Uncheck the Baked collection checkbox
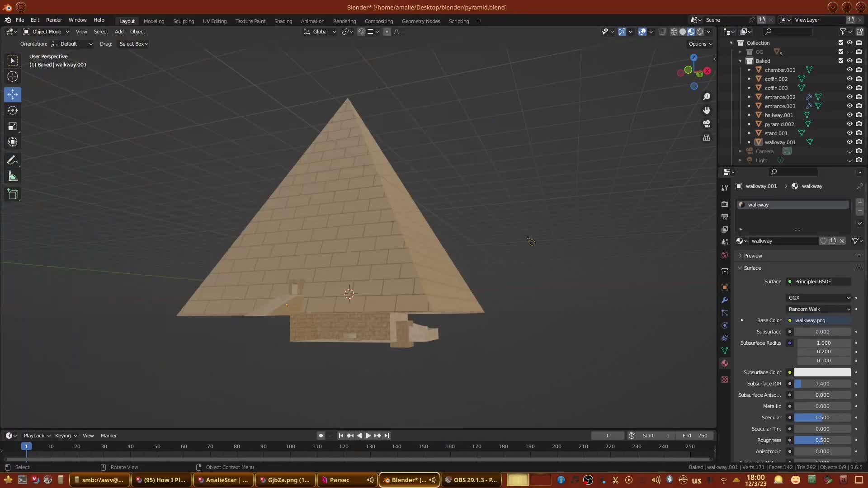The height and width of the screenshot is (488, 868). (x=841, y=61)
